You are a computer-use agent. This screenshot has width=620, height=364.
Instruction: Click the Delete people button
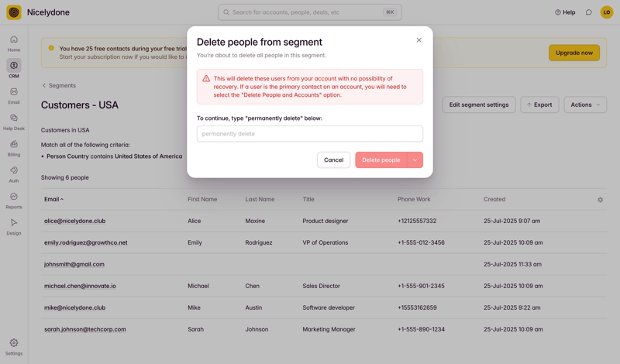point(381,160)
